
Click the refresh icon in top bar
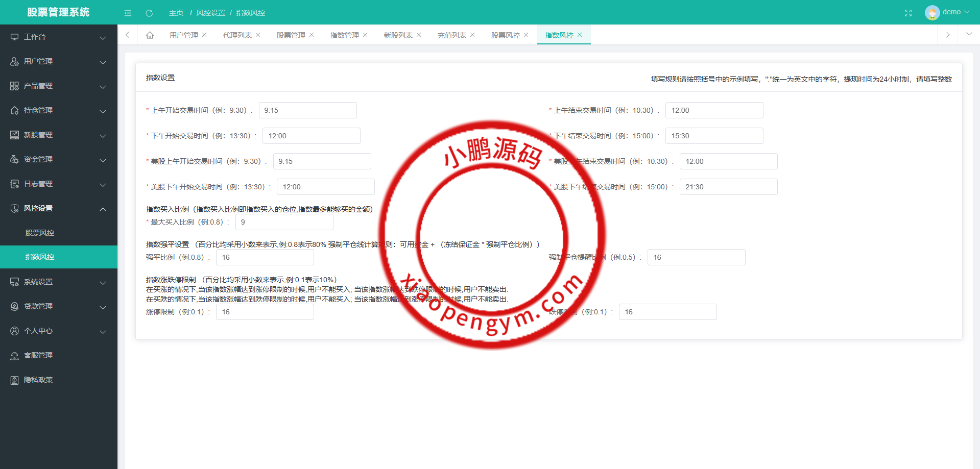coord(149,13)
